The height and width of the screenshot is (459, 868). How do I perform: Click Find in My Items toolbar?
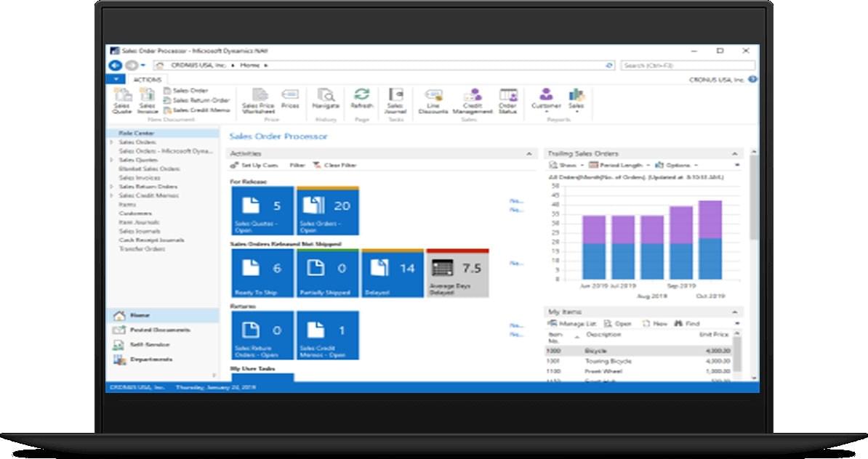[x=687, y=323]
